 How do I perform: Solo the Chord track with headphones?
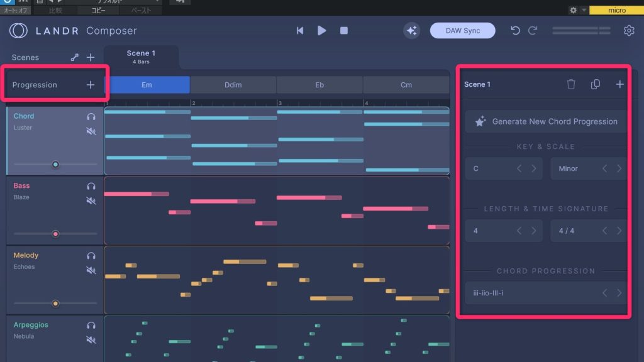pyautogui.click(x=91, y=116)
